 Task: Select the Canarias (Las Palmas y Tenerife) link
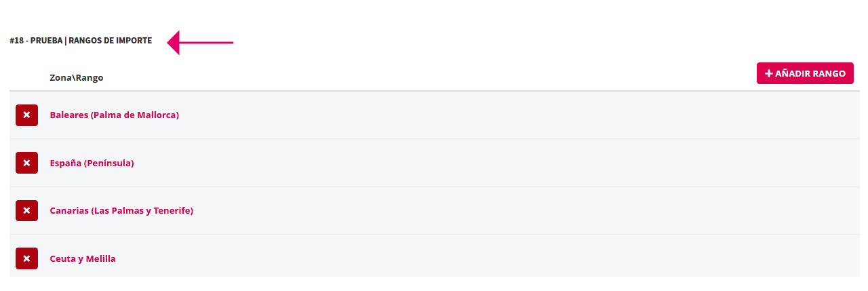coord(121,211)
